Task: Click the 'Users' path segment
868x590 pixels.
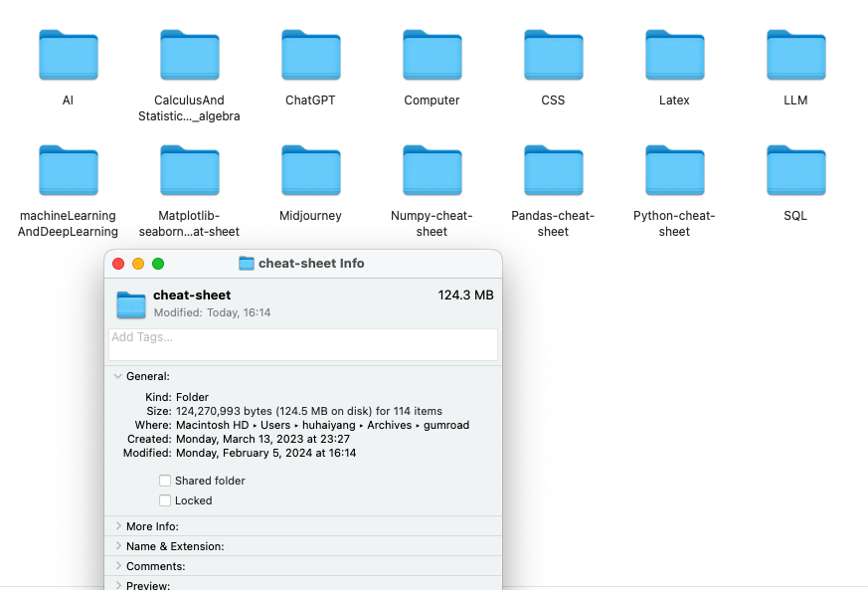Action: (275, 425)
